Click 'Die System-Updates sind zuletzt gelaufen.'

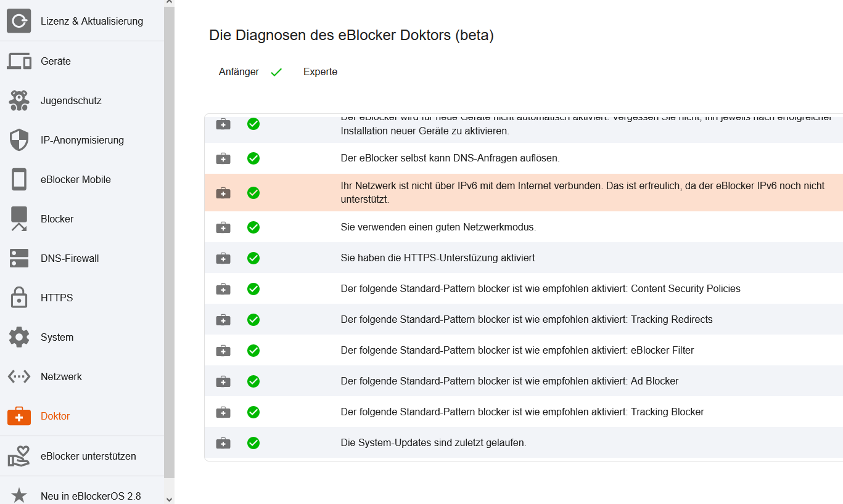(434, 443)
